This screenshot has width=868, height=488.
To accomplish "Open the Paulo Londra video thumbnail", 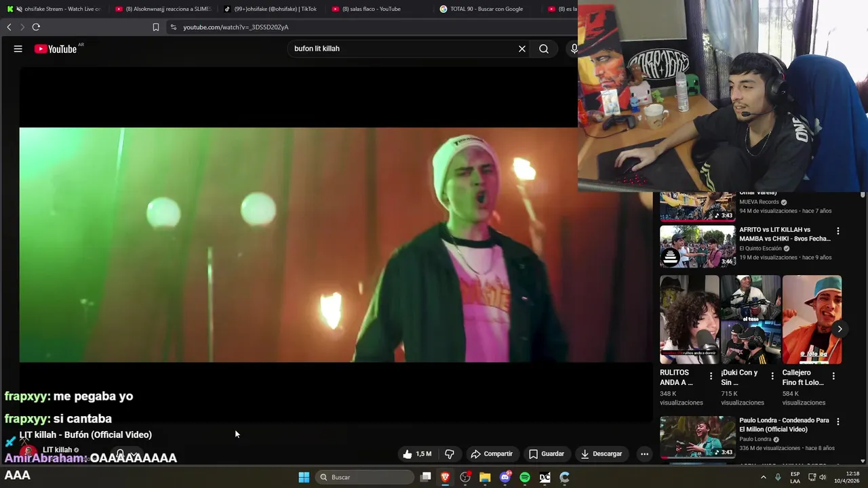I will coord(698,437).
